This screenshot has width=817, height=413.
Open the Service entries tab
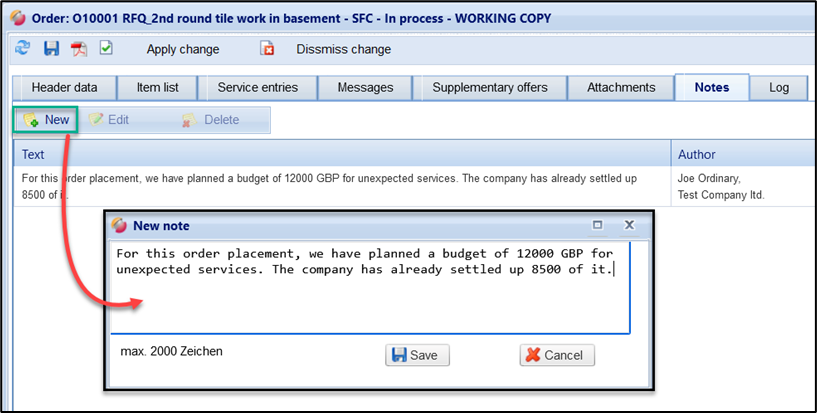tap(258, 87)
